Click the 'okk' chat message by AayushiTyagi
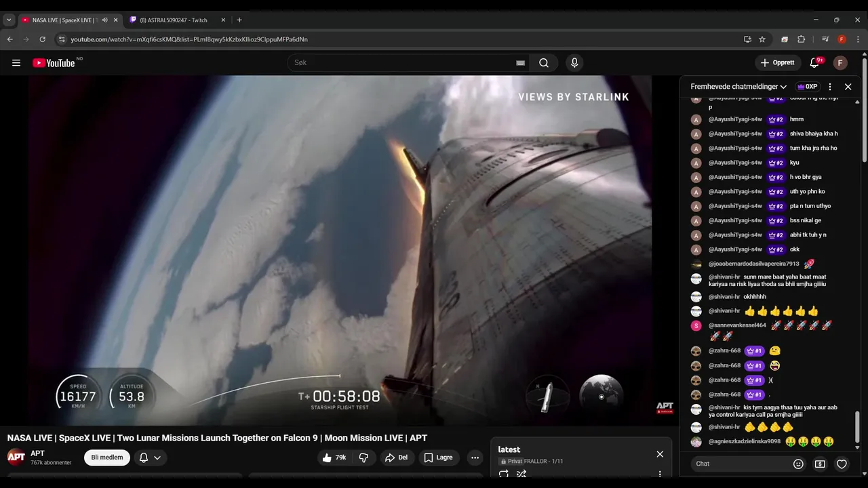The height and width of the screenshot is (488, 868). [x=795, y=249]
